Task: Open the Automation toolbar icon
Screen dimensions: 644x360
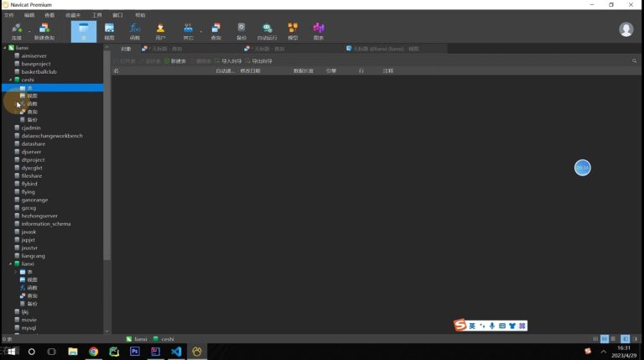Action: click(x=267, y=32)
